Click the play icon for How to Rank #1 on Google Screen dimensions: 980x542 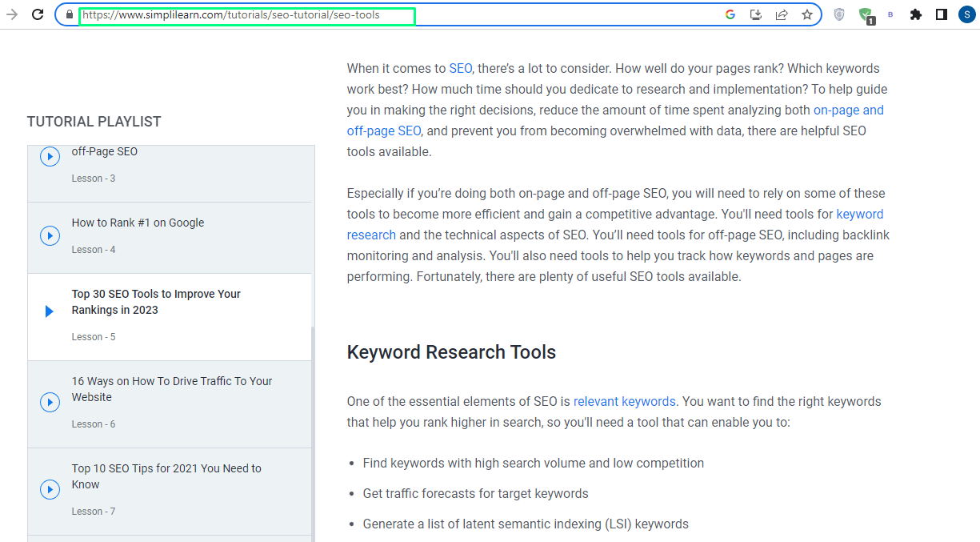coord(50,235)
